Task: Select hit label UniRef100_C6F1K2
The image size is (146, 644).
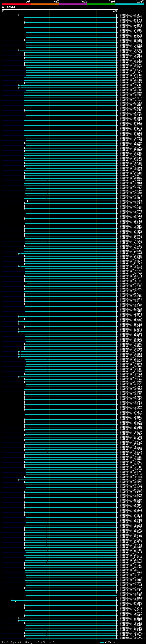Action: click(x=131, y=259)
